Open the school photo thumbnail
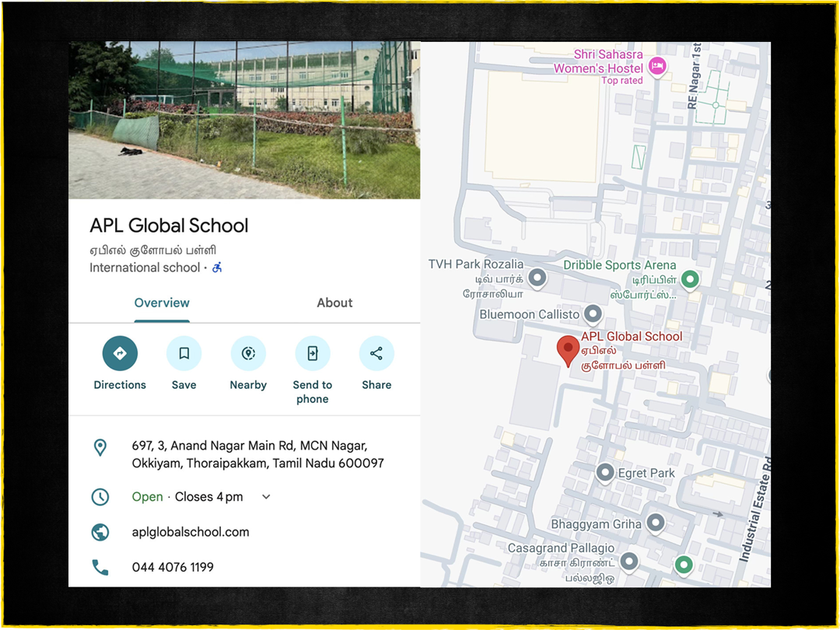The width and height of the screenshot is (840, 630). 244,120
